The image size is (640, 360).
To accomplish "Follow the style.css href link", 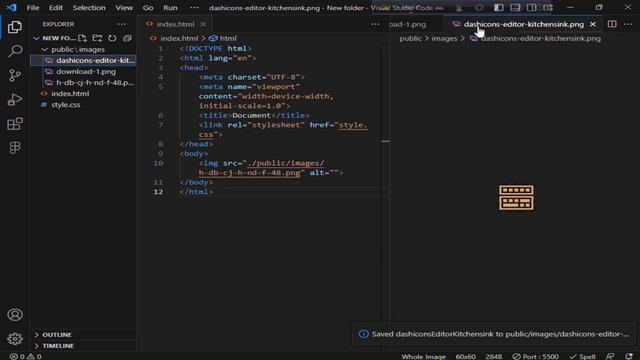I will tap(353, 125).
